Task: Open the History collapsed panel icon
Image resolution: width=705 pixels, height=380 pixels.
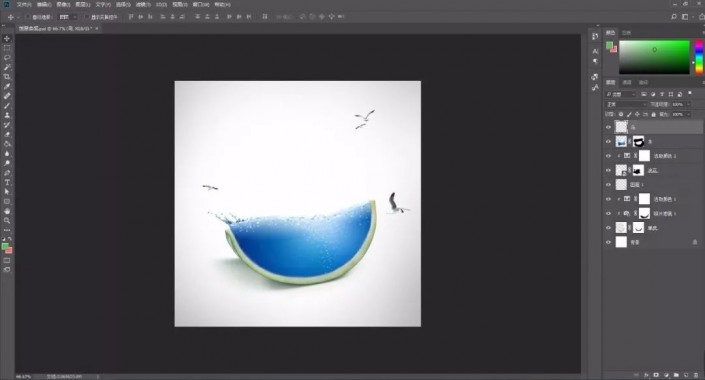Action: tap(595, 36)
